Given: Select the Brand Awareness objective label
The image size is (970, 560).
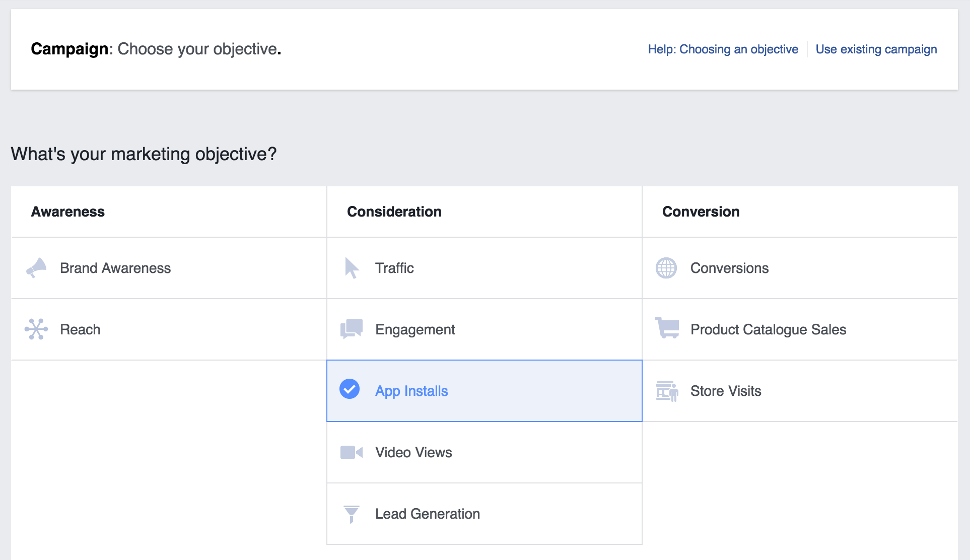Looking at the screenshot, I should [115, 268].
